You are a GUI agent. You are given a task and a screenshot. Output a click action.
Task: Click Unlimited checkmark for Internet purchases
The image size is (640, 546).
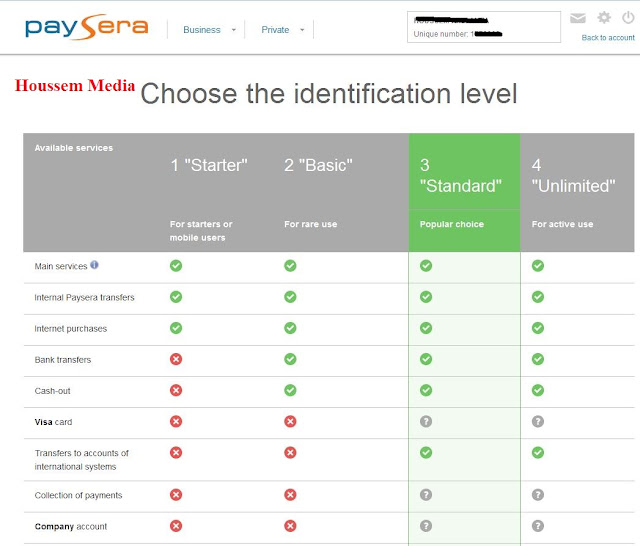(x=538, y=328)
